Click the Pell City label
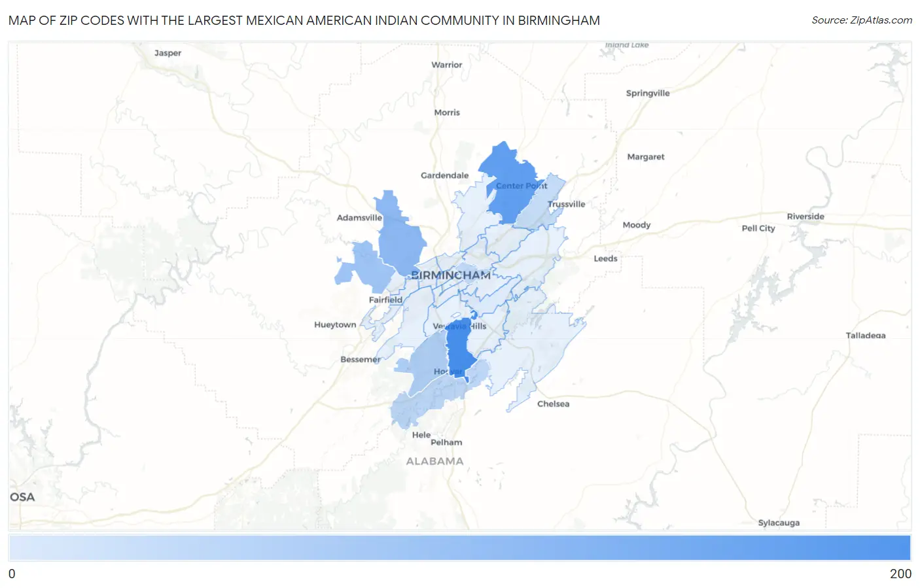Image resolution: width=920 pixels, height=588 pixels. [758, 228]
